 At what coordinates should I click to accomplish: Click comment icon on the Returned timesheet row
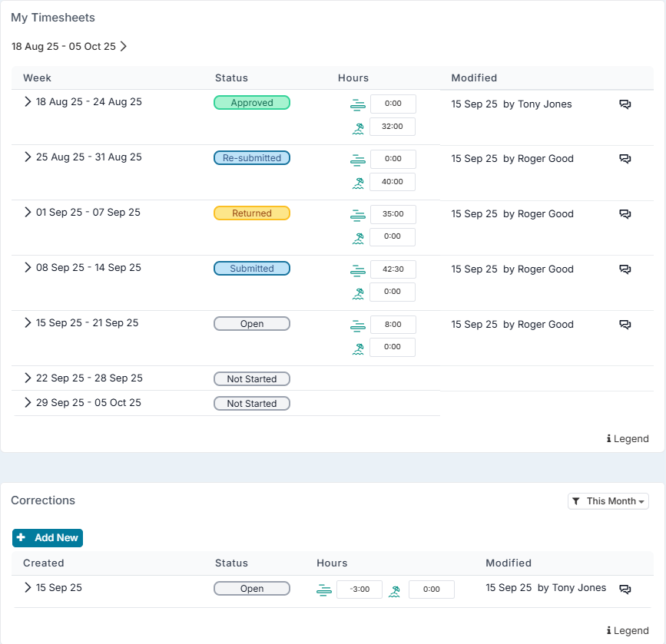click(x=625, y=214)
